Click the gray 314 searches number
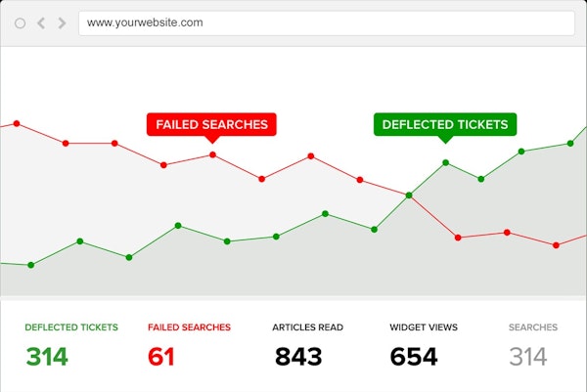 [x=528, y=357]
